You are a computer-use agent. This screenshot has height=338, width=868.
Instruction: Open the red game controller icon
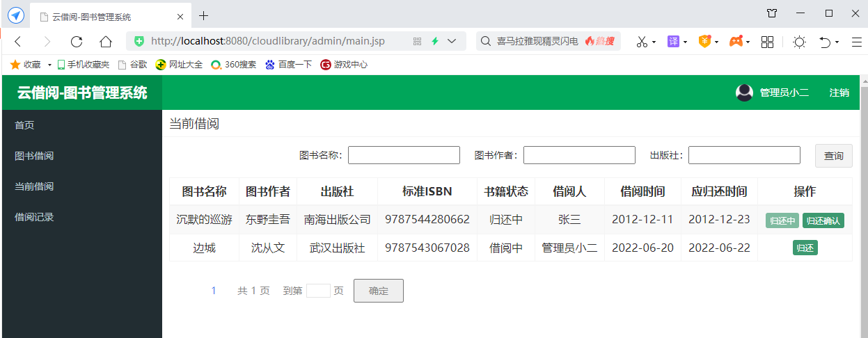tap(736, 42)
